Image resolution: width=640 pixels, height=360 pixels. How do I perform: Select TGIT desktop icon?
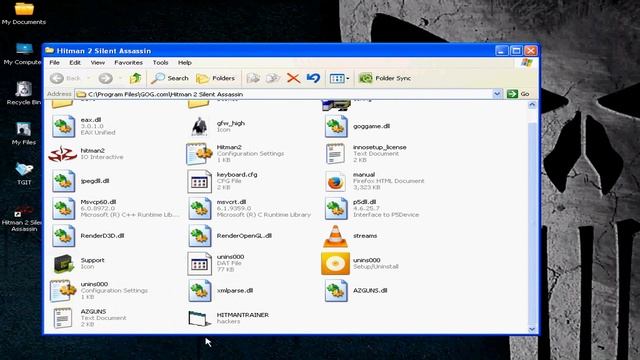(24, 173)
